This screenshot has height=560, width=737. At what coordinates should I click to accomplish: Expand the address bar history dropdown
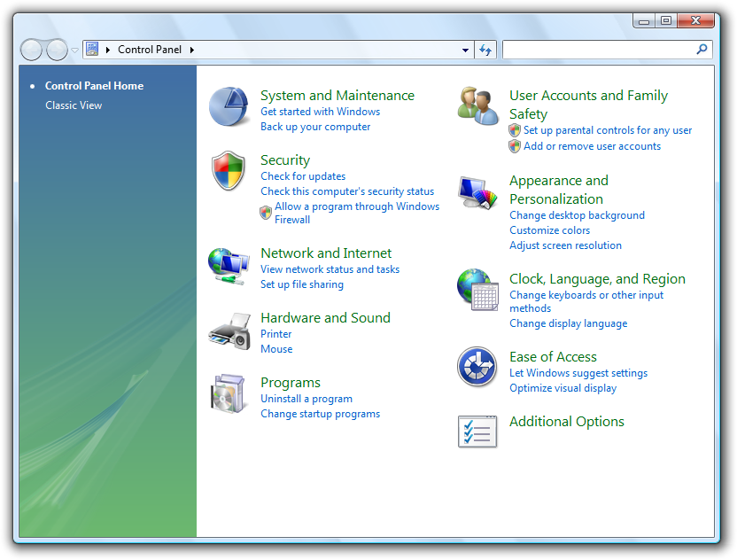[466, 51]
